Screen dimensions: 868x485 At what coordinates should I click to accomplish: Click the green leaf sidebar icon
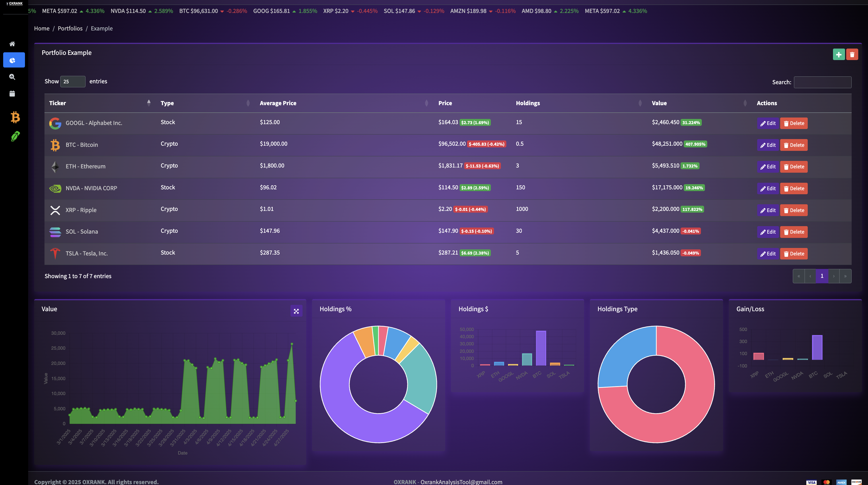(15, 136)
